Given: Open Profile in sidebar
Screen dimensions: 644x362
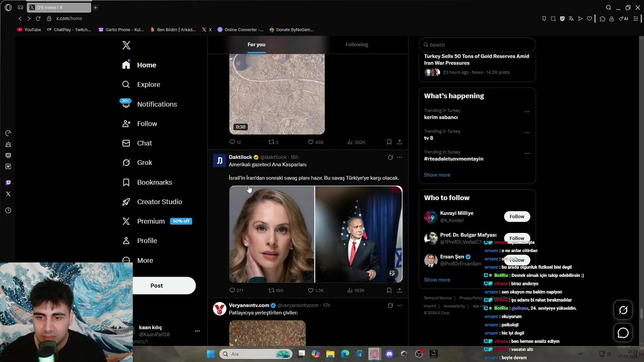Looking at the screenshot, I should [x=140, y=241].
